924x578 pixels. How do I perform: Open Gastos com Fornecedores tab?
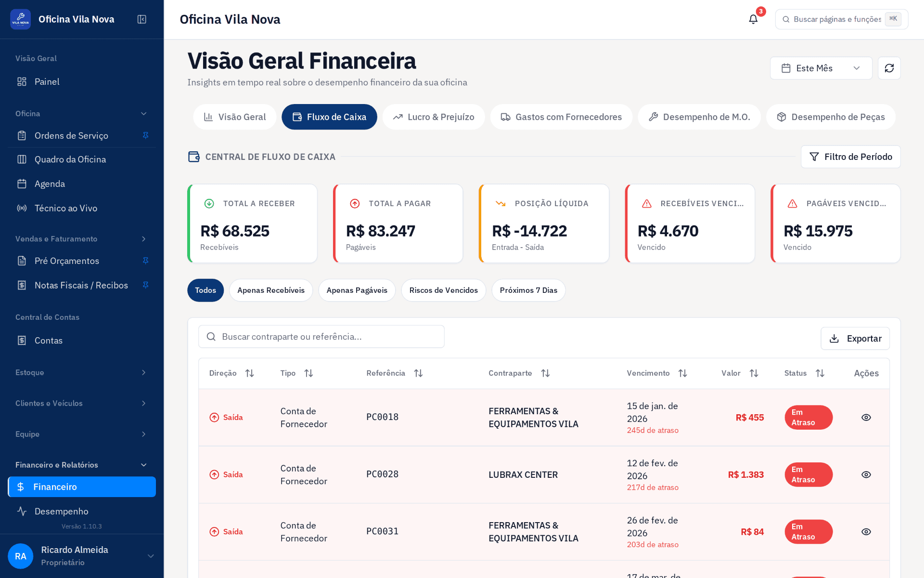pyautogui.click(x=561, y=117)
